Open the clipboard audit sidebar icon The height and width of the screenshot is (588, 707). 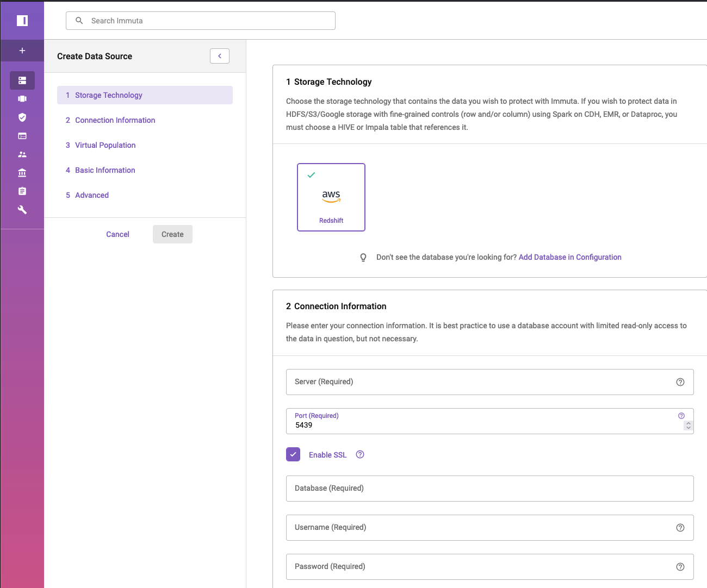click(22, 191)
